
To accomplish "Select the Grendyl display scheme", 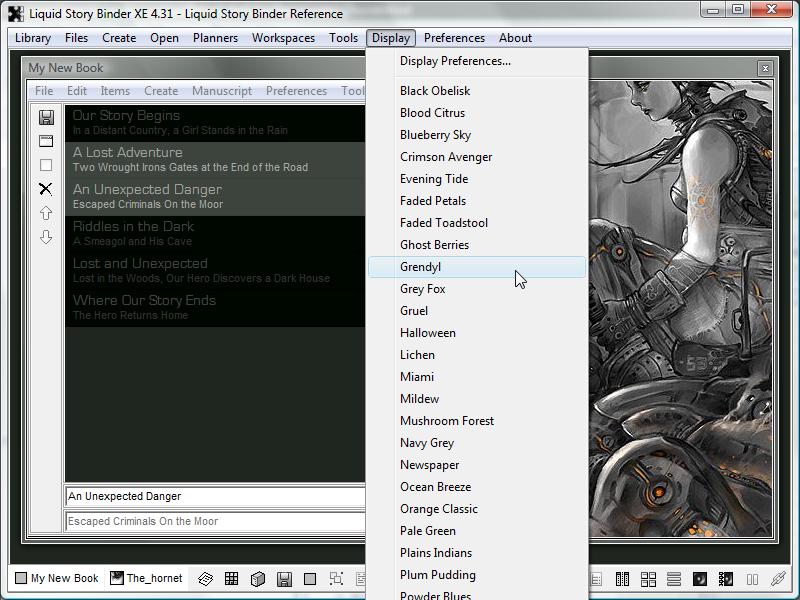I will (x=420, y=267).
